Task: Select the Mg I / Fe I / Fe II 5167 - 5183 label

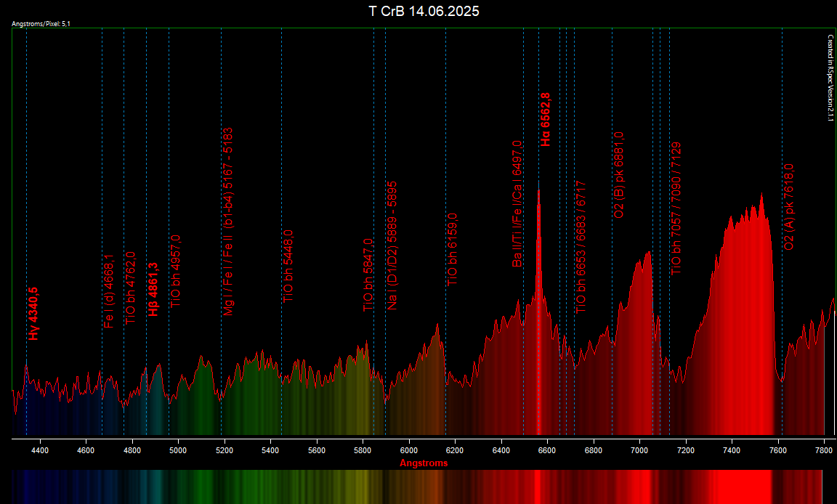Action: click(x=228, y=222)
